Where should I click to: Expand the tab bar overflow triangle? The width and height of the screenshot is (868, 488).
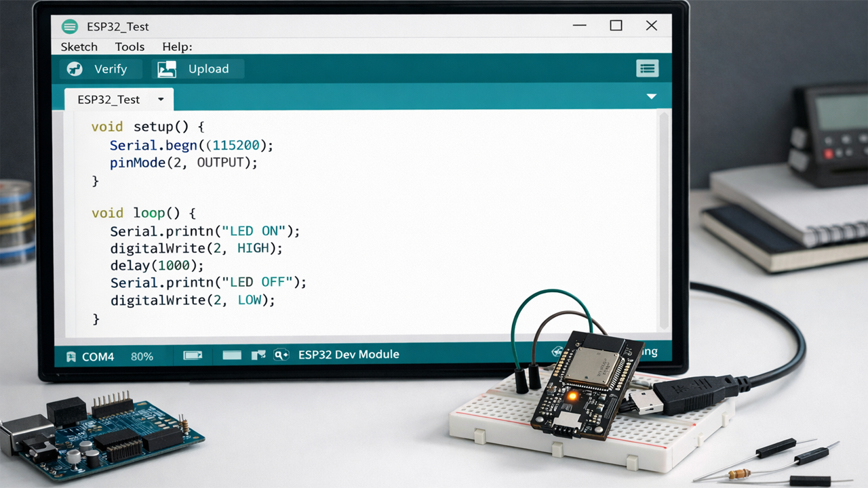click(x=652, y=97)
